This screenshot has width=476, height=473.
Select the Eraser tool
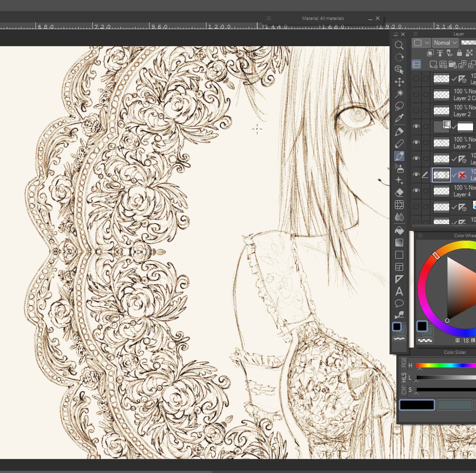[400, 193]
